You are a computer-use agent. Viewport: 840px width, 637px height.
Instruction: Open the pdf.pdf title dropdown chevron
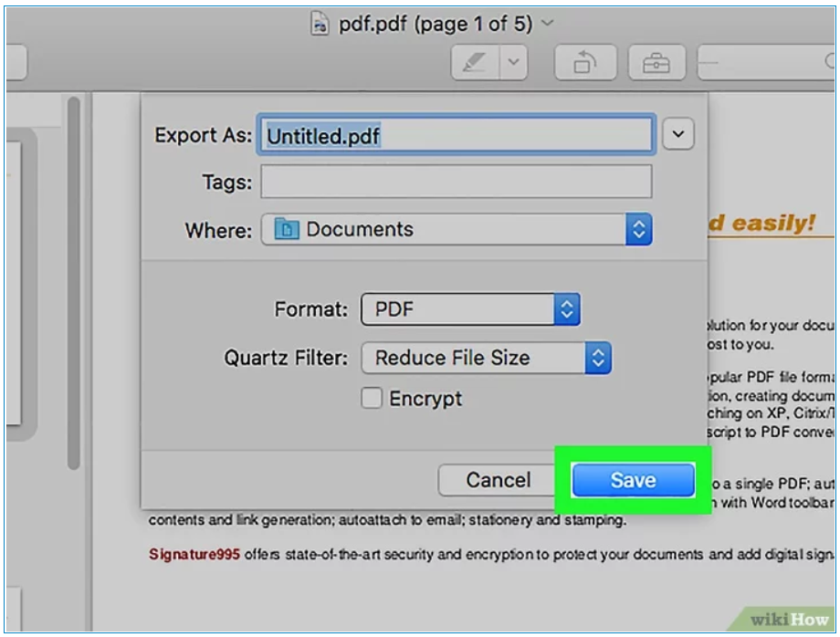click(x=547, y=23)
